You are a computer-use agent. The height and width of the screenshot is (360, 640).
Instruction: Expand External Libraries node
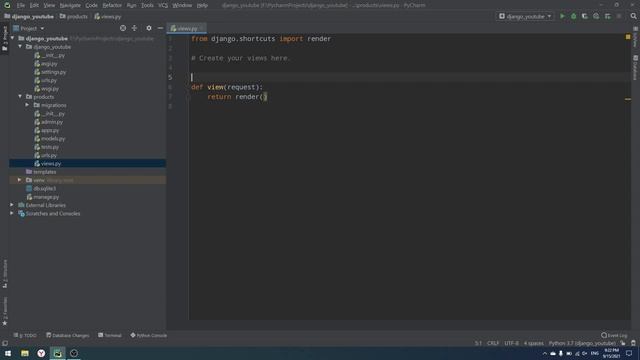12,205
